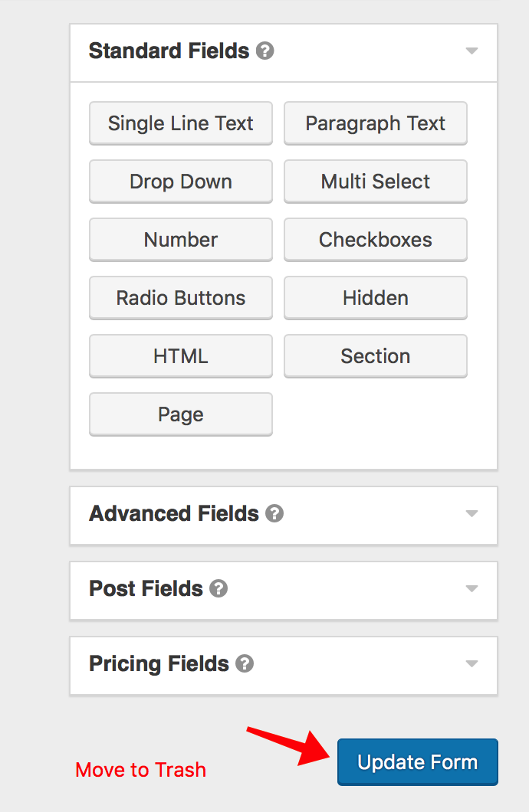Add a Multi Select field
Viewport: 529px width, 812px height.
(x=376, y=182)
